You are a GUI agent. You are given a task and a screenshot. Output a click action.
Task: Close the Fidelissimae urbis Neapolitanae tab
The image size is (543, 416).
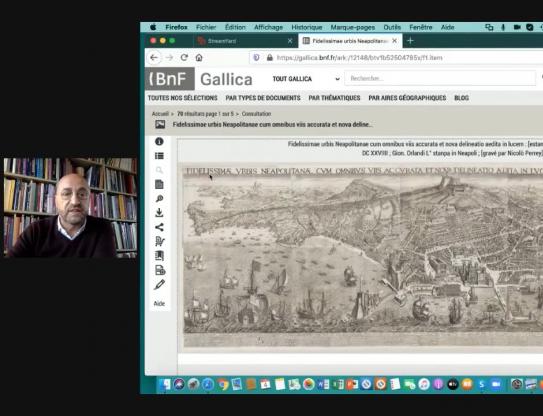pyautogui.click(x=394, y=41)
